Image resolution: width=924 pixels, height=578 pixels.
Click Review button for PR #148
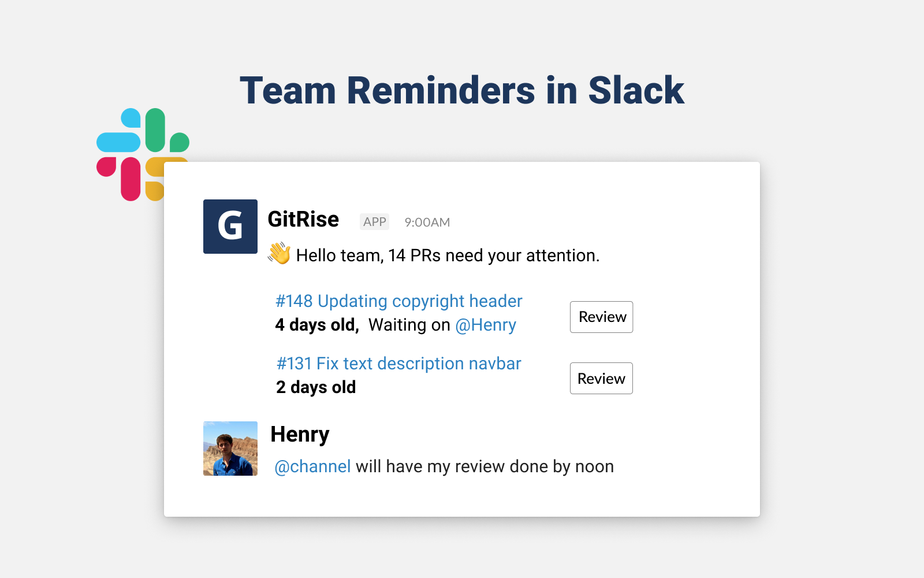pos(601,317)
